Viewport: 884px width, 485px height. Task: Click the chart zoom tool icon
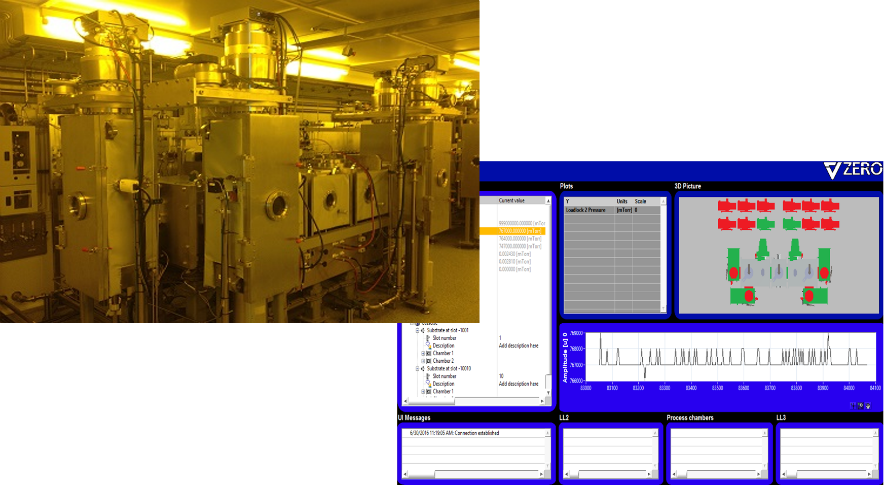(x=860, y=405)
